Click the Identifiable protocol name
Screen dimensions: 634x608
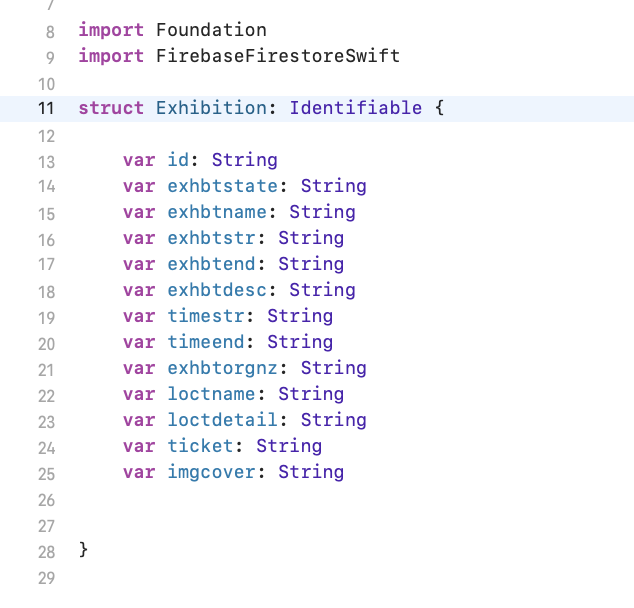(x=356, y=108)
